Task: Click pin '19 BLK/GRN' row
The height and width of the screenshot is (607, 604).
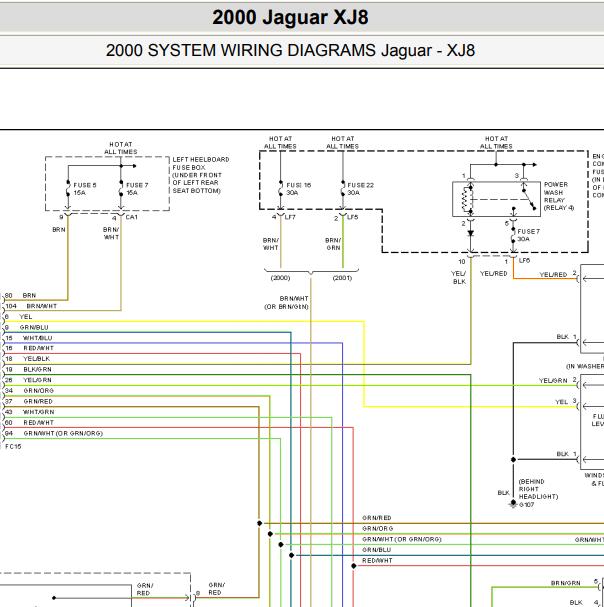Action: [x=28, y=370]
